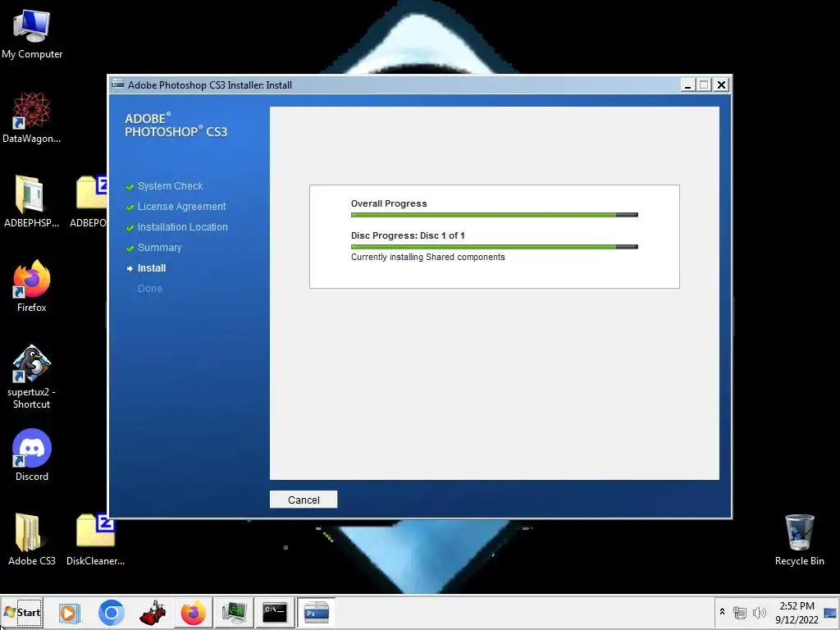
Task: Open My Computer desktop icon
Action: 32,34
